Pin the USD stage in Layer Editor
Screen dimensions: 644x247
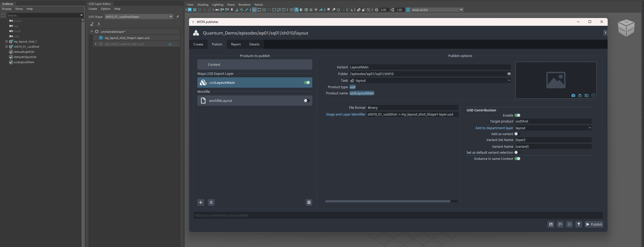[x=177, y=17]
